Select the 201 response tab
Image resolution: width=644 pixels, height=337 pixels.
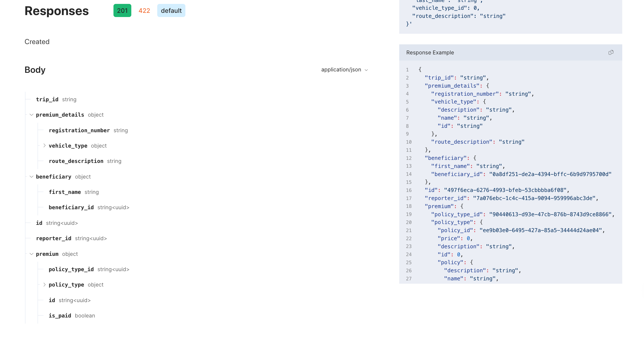[x=122, y=11]
